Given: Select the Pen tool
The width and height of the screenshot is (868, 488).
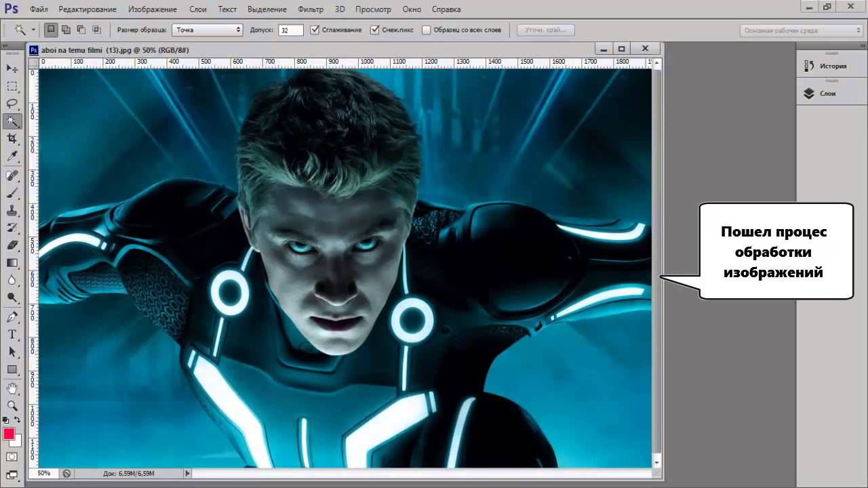Looking at the screenshot, I should click(12, 317).
